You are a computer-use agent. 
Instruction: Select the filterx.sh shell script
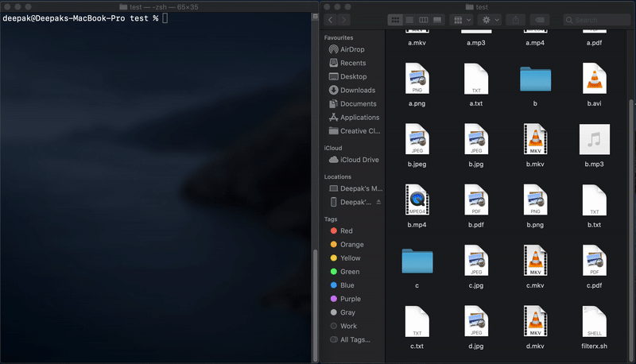[x=594, y=321]
